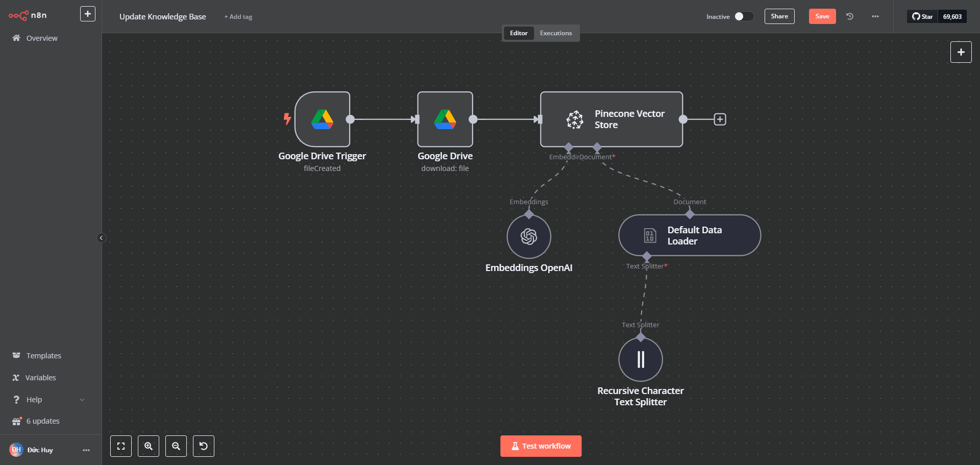
Task: View the 6 updates notification
Action: pyautogui.click(x=43, y=421)
